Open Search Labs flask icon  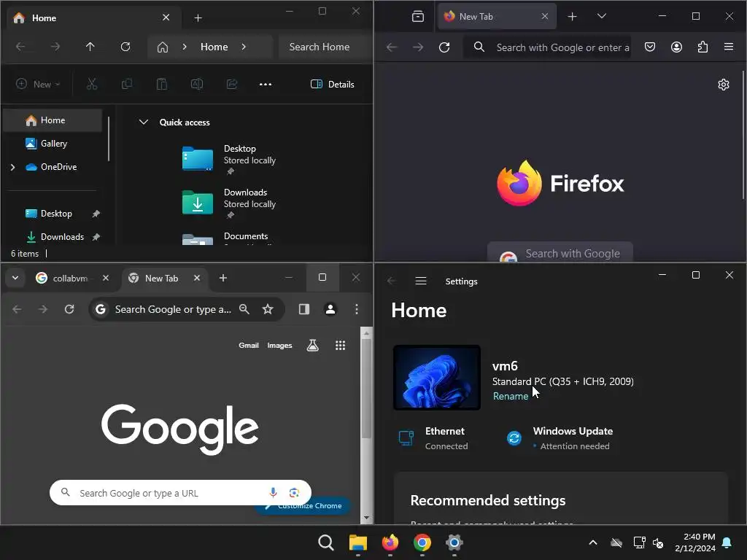312,345
